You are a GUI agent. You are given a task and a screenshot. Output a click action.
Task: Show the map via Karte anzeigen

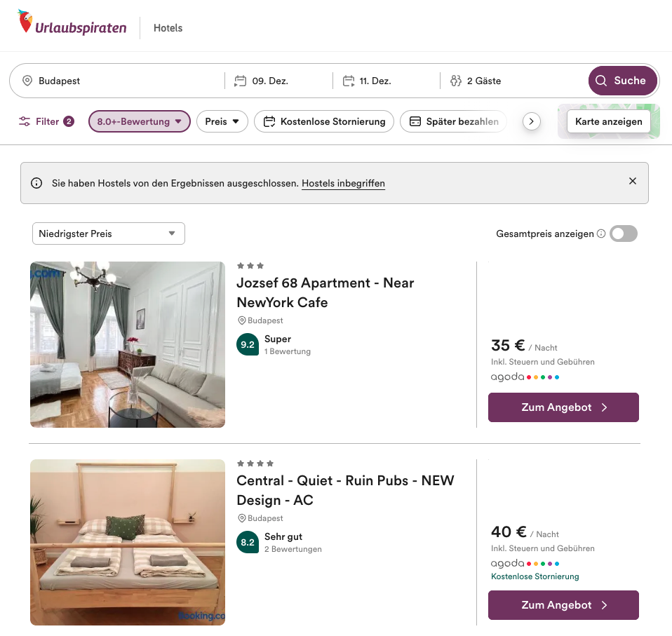pyautogui.click(x=608, y=121)
